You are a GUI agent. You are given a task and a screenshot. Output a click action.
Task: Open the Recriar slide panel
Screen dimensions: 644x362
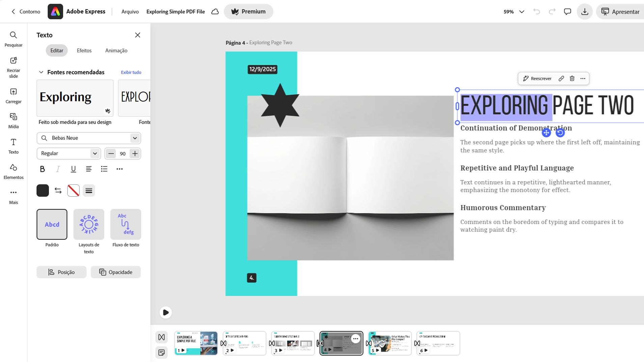[13, 65]
